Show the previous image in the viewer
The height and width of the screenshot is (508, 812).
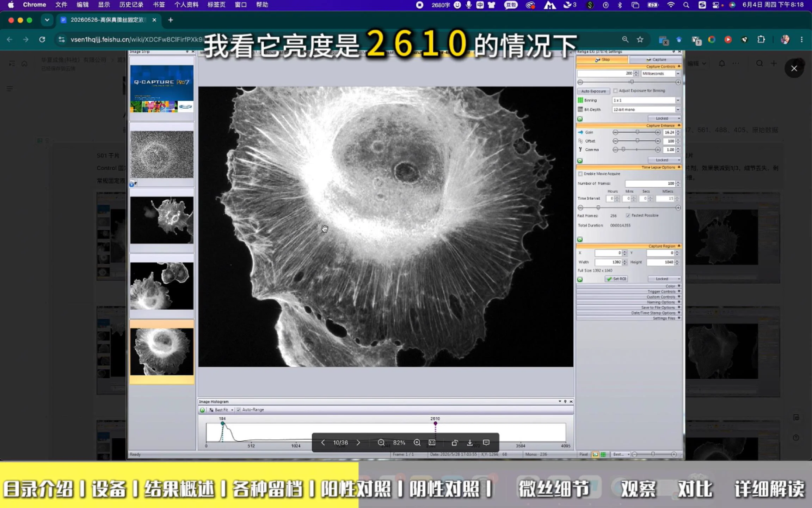[x=323, y=442]
